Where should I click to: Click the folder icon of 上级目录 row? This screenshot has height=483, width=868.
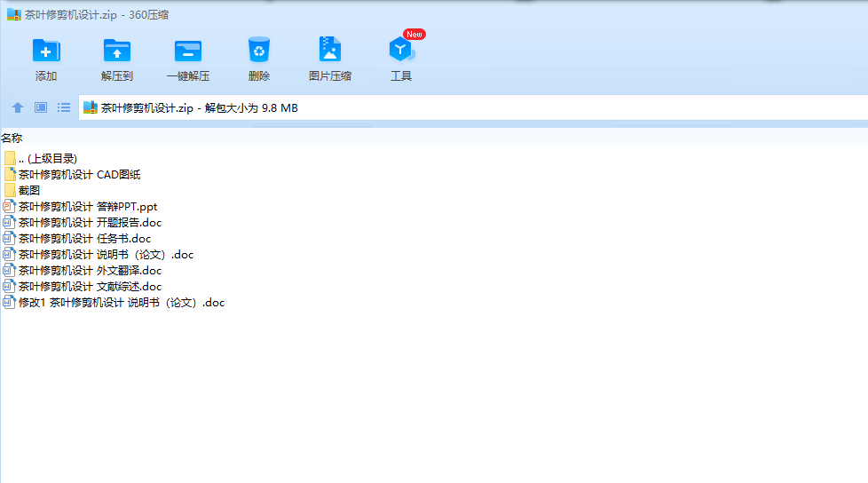(10, 158)
